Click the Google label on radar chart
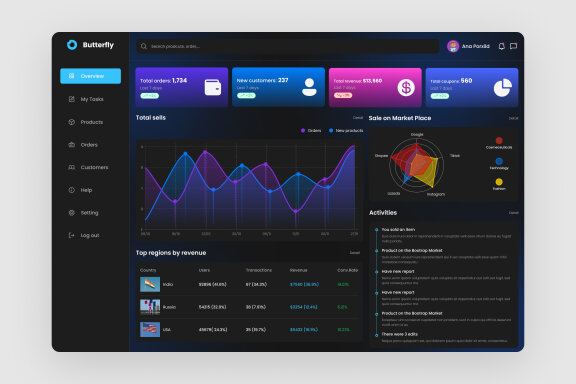The height and width of the screenshot is (384, 576). pyautogui.click(x=417, y=134)
